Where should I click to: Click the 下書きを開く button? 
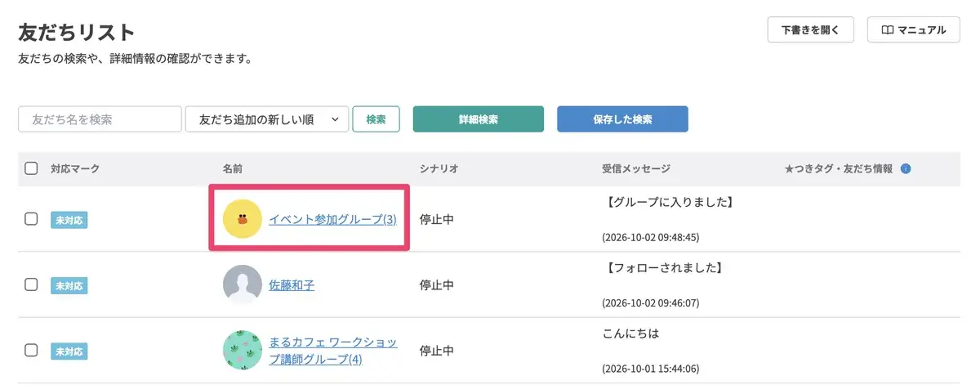click(x=811, y=30)
